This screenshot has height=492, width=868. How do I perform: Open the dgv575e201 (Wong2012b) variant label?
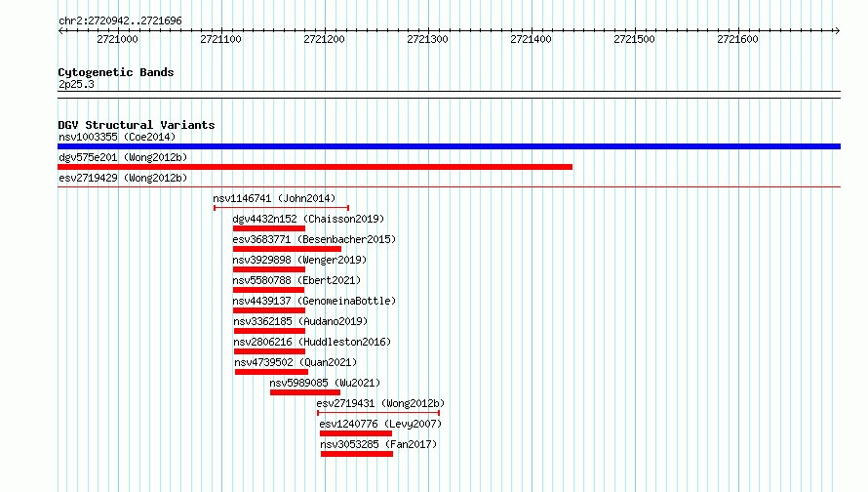[123, 157]
